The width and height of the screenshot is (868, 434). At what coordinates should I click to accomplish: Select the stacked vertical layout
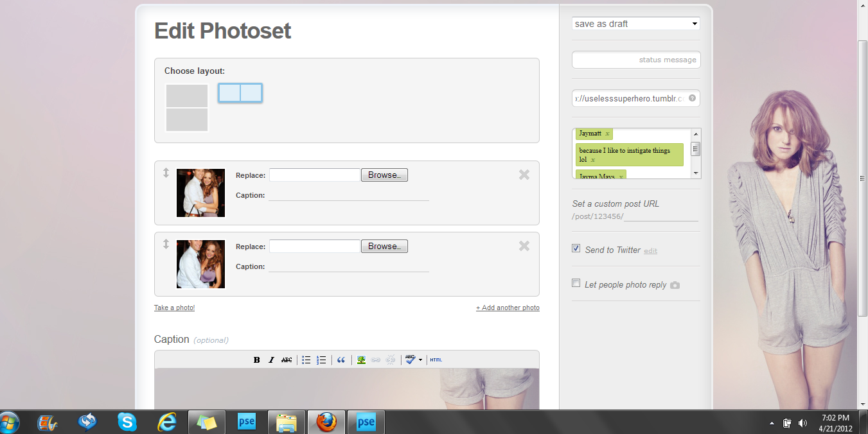click(x=187, y=108)
